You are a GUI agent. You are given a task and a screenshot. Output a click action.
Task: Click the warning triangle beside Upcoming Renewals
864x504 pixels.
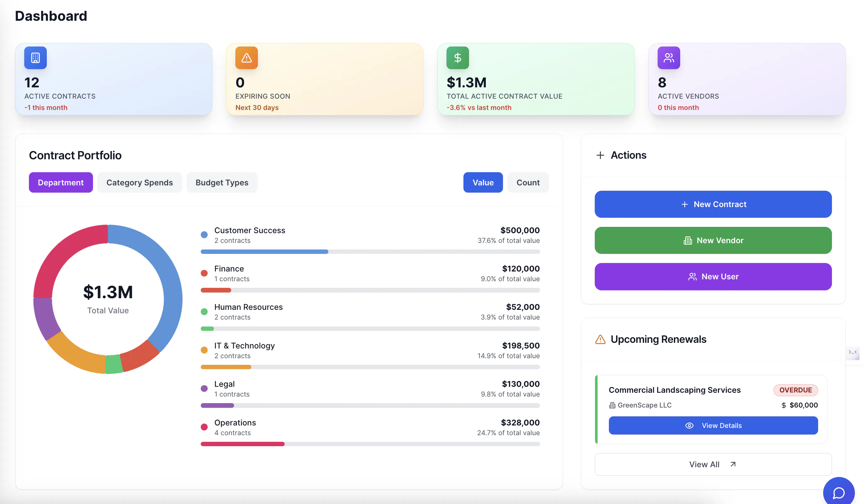click(x=600, y=339)
